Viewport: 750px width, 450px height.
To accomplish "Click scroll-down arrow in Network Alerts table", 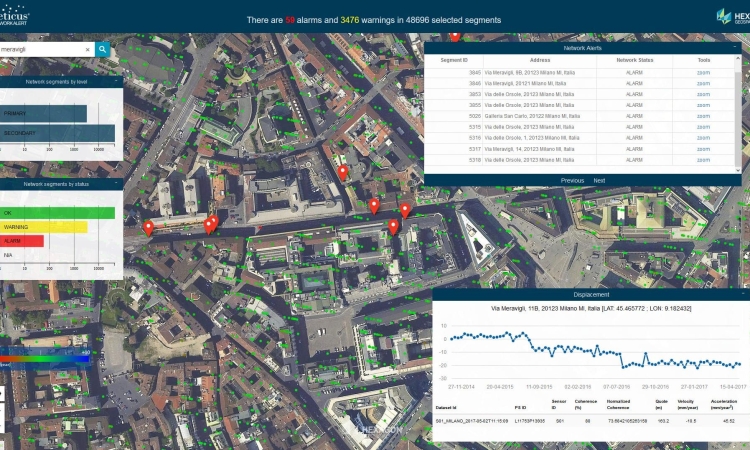I will (x=738, y=170).
